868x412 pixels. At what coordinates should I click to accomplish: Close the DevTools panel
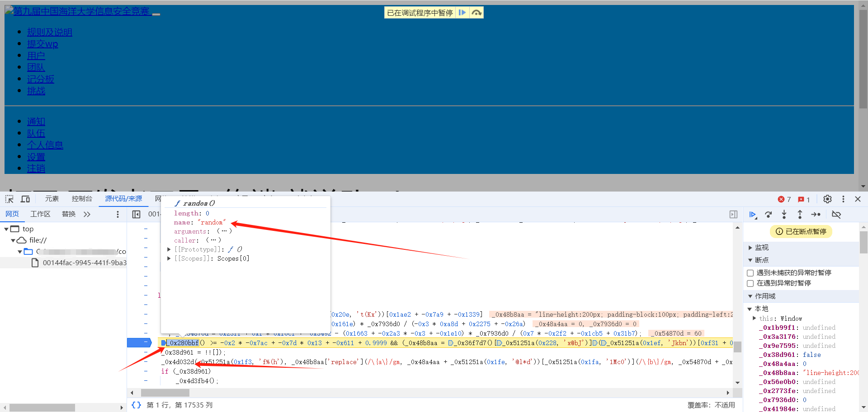click(858, 199)
